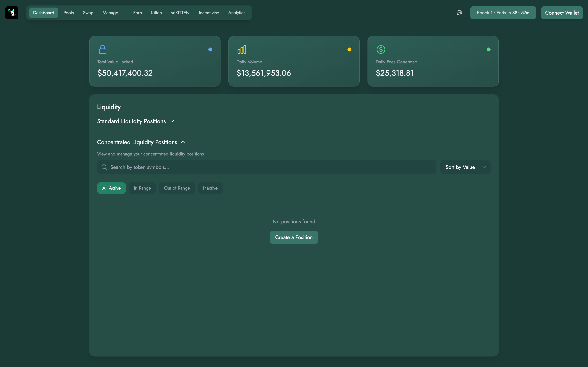Open the Sort by Value dropdown
588x367 pixels.
(x=465, y=167)
